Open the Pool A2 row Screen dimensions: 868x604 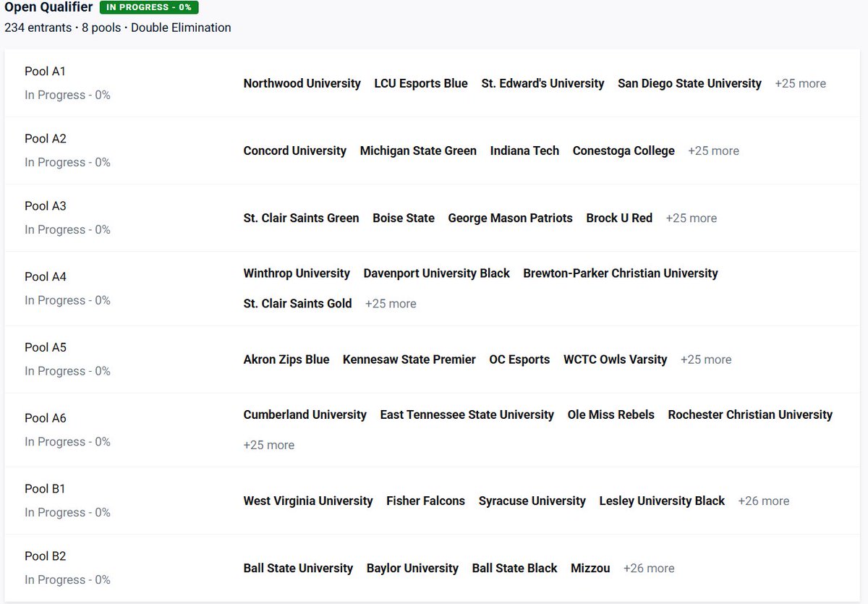tap(432, 150)
